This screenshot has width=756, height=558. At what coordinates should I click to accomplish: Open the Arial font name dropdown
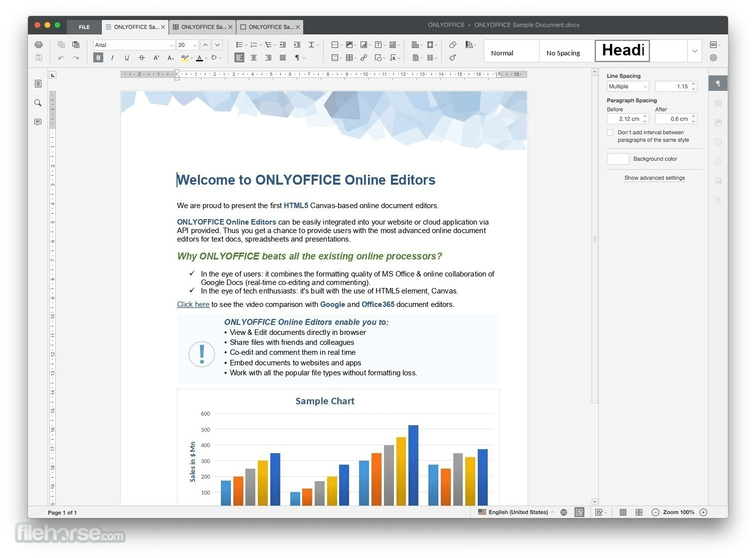pyautogui.click(x=172, y=45)
